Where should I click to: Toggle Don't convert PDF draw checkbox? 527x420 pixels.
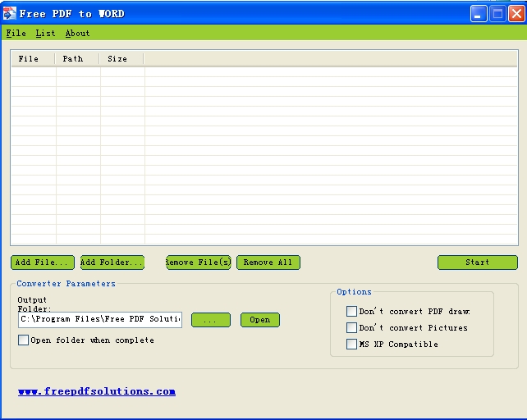352,312
